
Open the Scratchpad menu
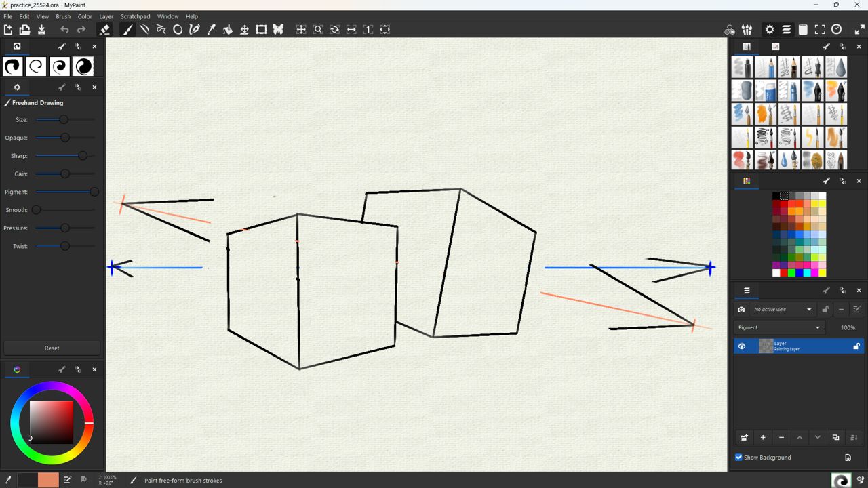click(x=135, y=16)
